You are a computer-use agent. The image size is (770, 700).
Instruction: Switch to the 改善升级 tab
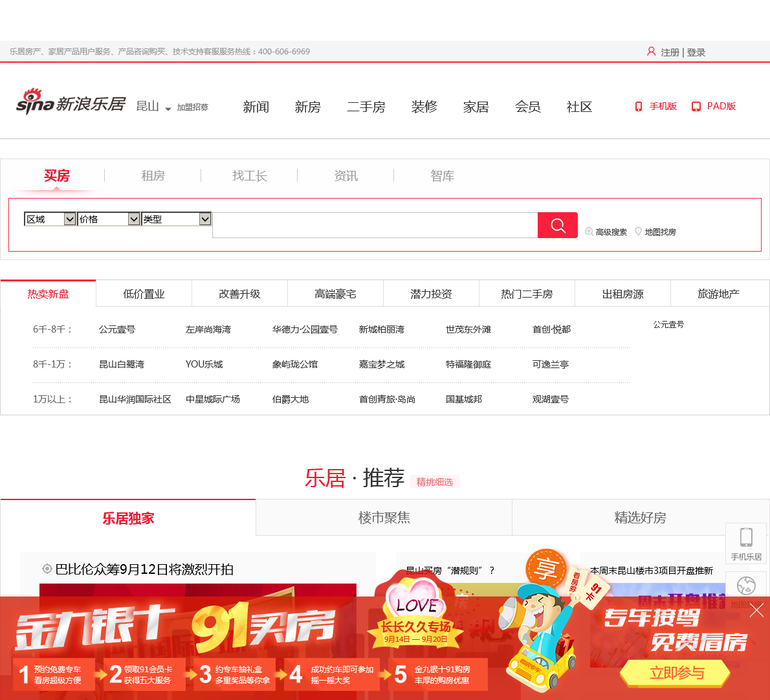click(239, 294)
